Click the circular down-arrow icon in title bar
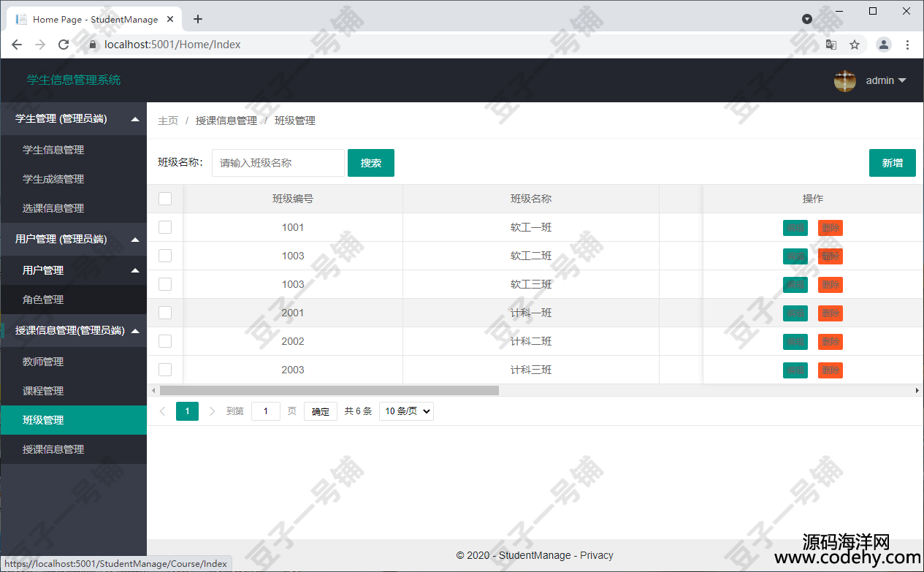924x572 pixels. pyautogui.click(x=807, y=19)
